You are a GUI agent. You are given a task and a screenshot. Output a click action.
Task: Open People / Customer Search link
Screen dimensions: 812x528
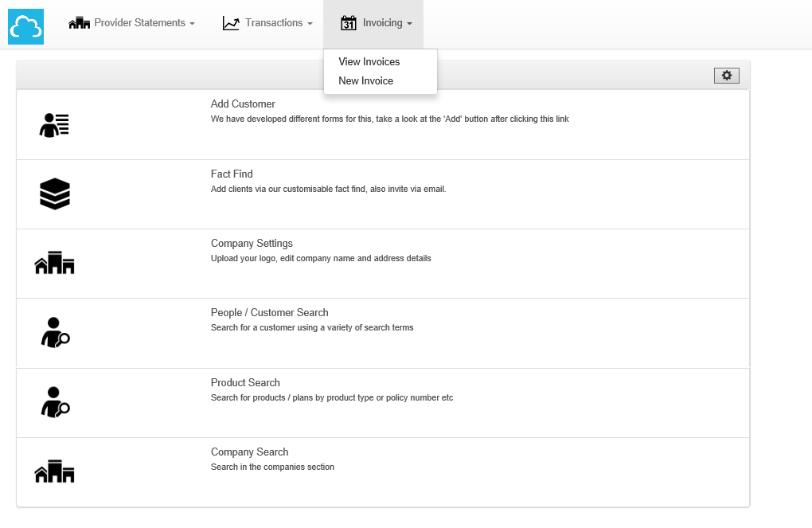coord(269,312)
